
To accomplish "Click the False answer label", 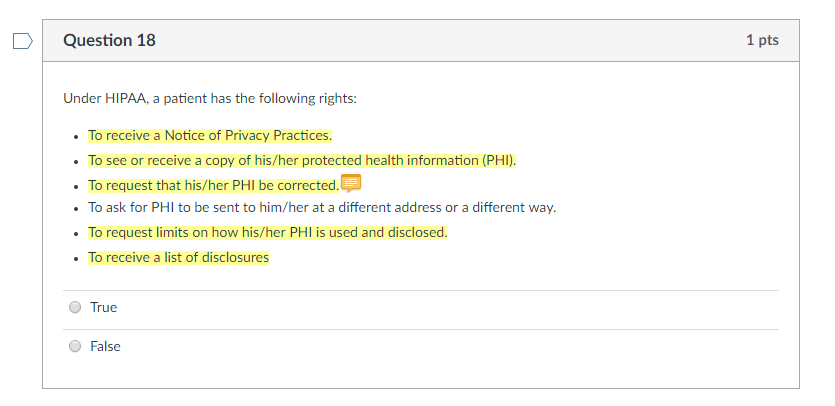I will point(105,346).
